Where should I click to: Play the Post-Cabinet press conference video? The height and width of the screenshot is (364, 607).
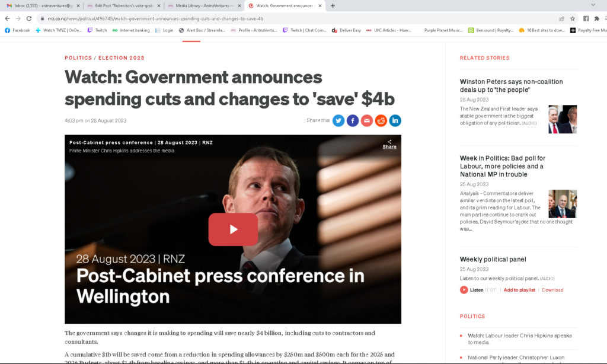click(233, 229)
